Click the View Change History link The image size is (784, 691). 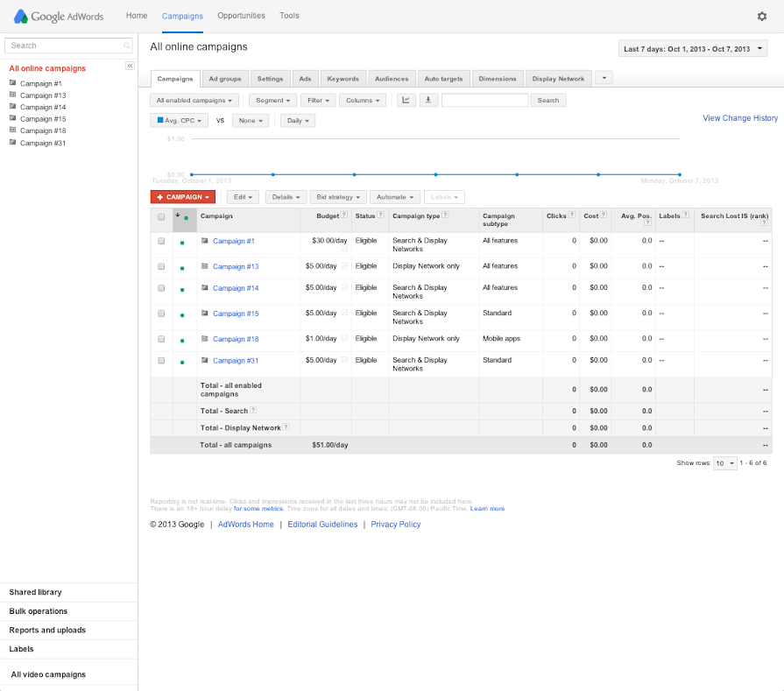click(x=739, y=118)
